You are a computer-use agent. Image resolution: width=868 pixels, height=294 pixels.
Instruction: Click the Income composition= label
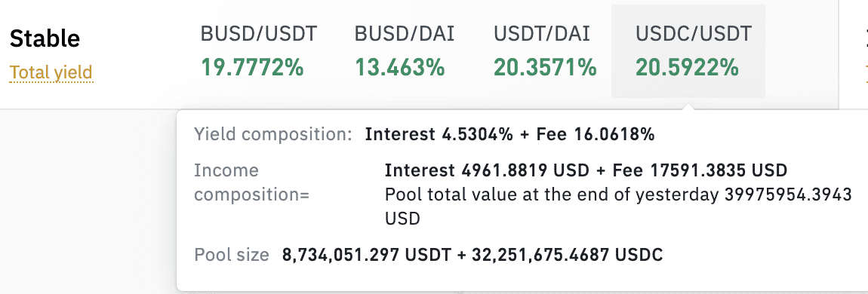(252, 182)
